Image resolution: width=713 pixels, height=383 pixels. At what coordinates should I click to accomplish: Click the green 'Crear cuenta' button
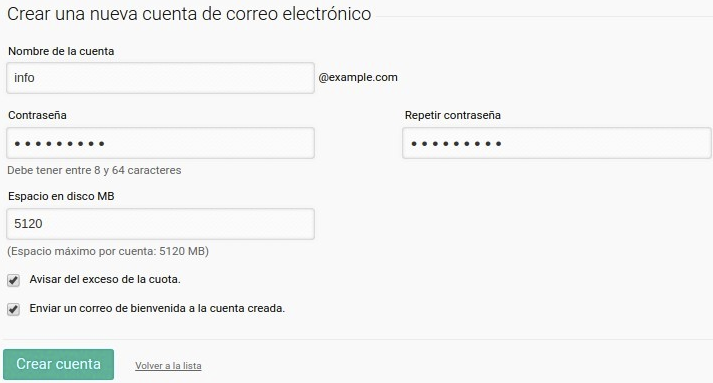(58, 364)
